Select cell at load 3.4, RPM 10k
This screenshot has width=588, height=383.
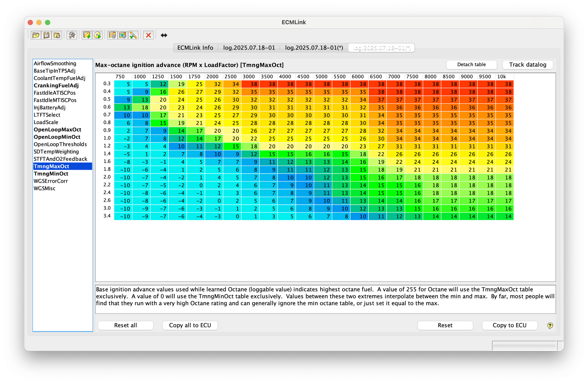505,216
